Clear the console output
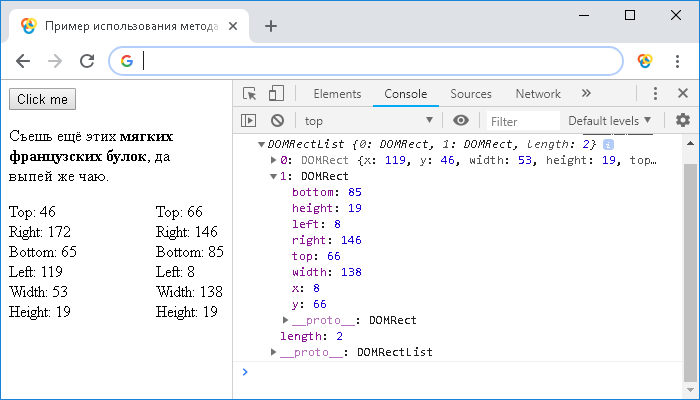The image size is (700, 400). pyautogui.click(x=277, y=121)
